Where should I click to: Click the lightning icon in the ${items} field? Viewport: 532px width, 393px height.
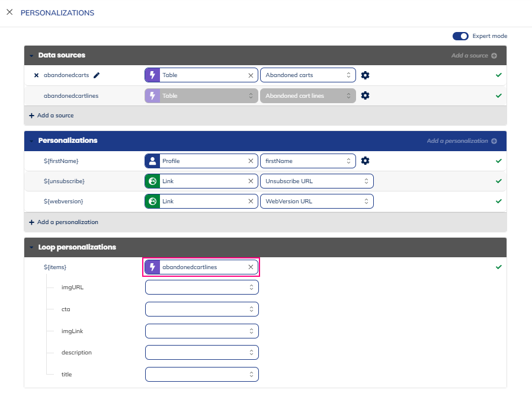(152, 267)
